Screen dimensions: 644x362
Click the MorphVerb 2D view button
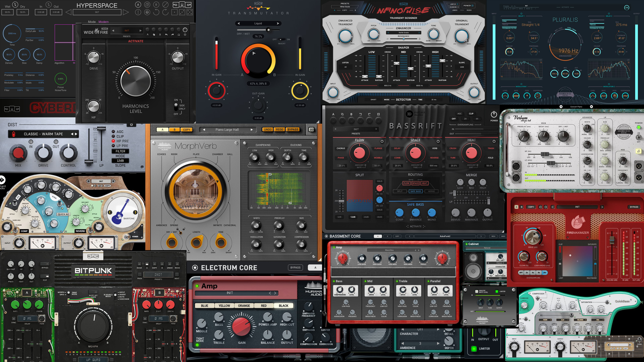point(311,129)
